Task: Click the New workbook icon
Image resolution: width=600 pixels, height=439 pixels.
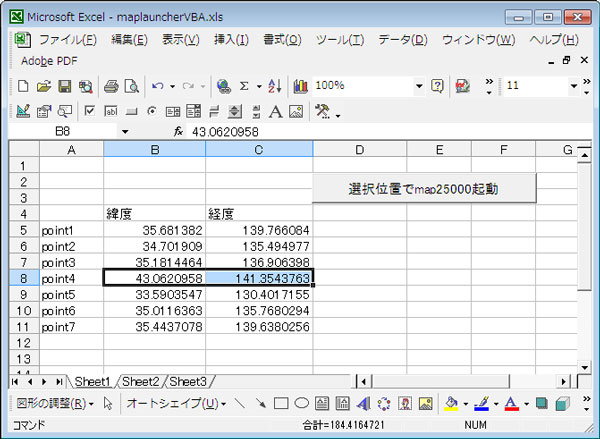Action: (23, 86)
